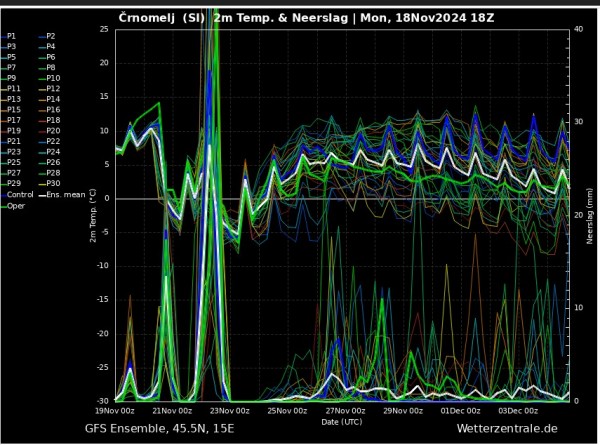600x445 pixels.
Task: Click the chart title Črnomelj (SI)
Action: click(x=161, y=18)
